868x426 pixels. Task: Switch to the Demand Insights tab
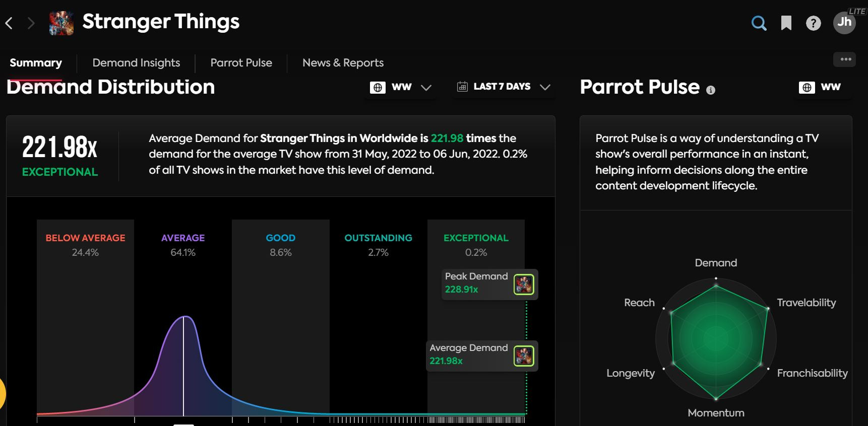pos(136,63)
